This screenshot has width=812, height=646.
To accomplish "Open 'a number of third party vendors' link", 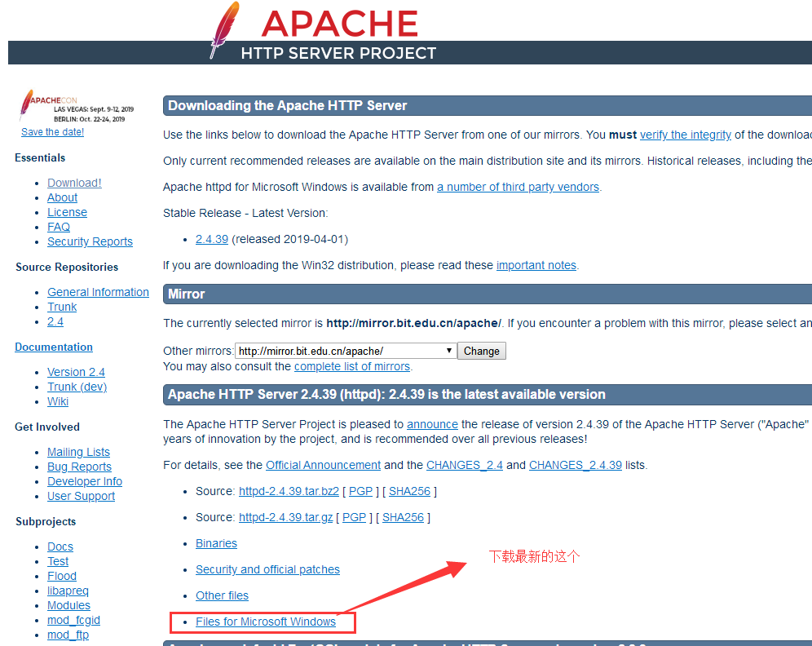I will [x=518, y=187].
